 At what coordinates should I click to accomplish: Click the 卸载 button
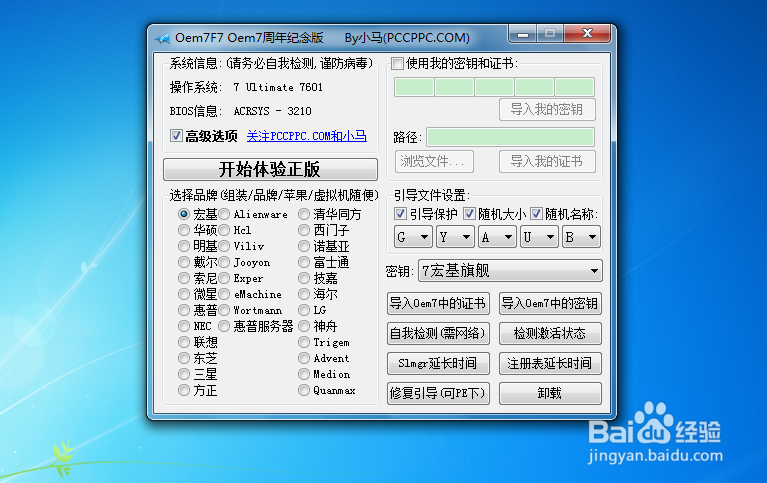550,393
